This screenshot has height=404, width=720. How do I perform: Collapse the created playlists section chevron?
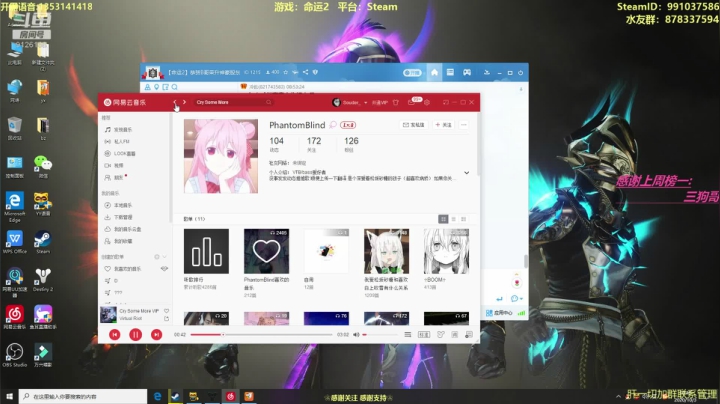(164, 257)
